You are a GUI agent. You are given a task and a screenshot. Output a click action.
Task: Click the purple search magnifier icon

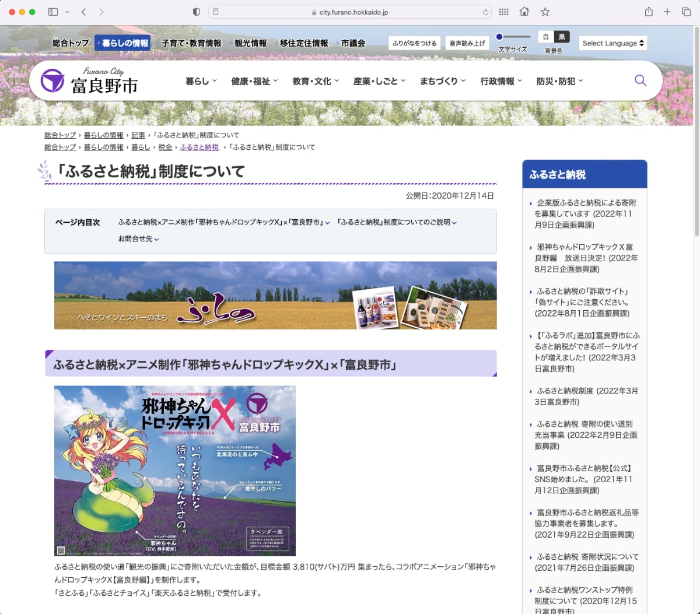[640, 80]
